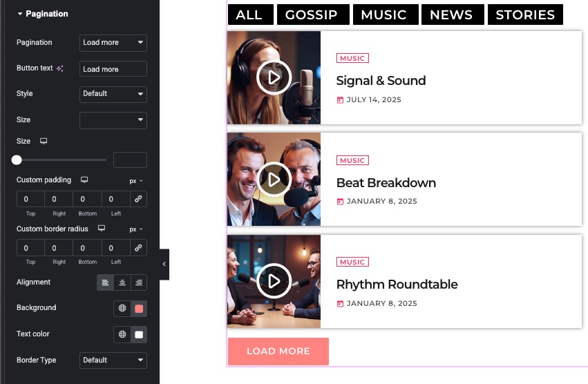Select left alignment option
588x384 pixels.
coord(106,282)
